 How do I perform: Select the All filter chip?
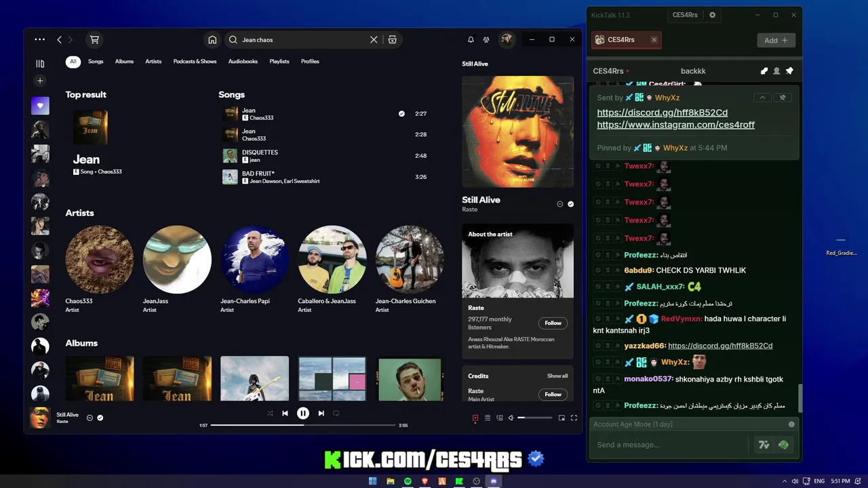(x=73, y=62)
